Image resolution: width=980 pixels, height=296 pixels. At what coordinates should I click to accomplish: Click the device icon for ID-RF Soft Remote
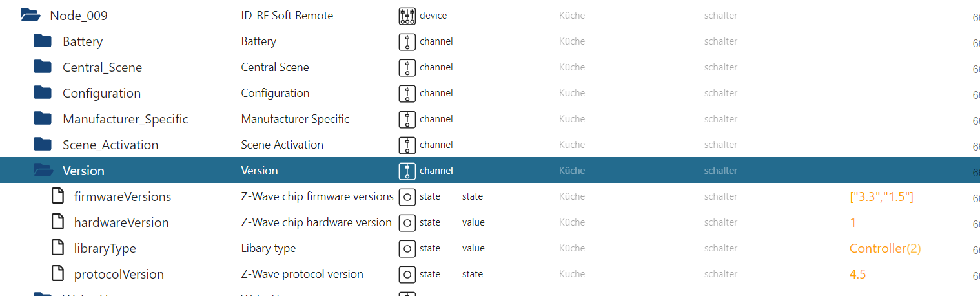click(x=407, y=16)
